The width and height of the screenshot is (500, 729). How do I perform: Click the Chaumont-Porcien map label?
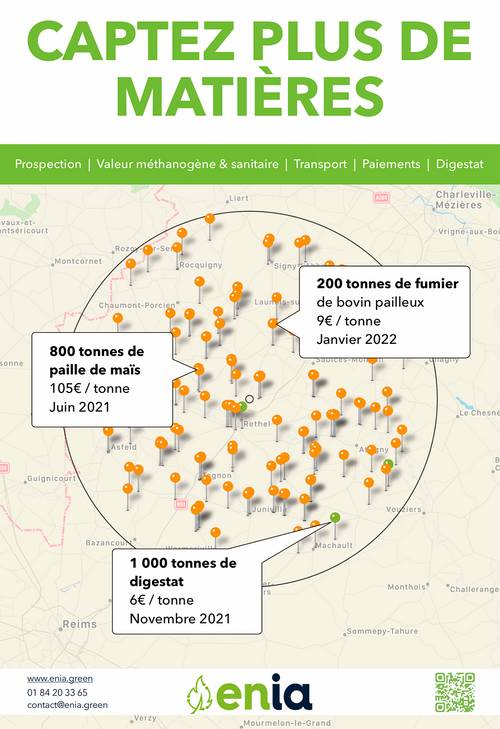pyautogui.click(x=137, y=305)
